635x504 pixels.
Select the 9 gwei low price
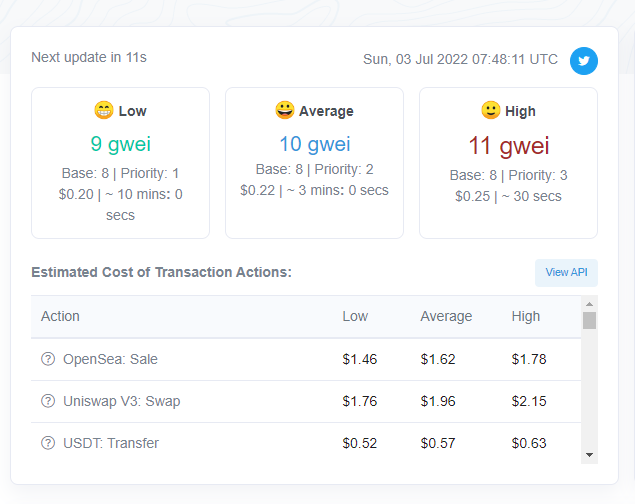[121, 144]
